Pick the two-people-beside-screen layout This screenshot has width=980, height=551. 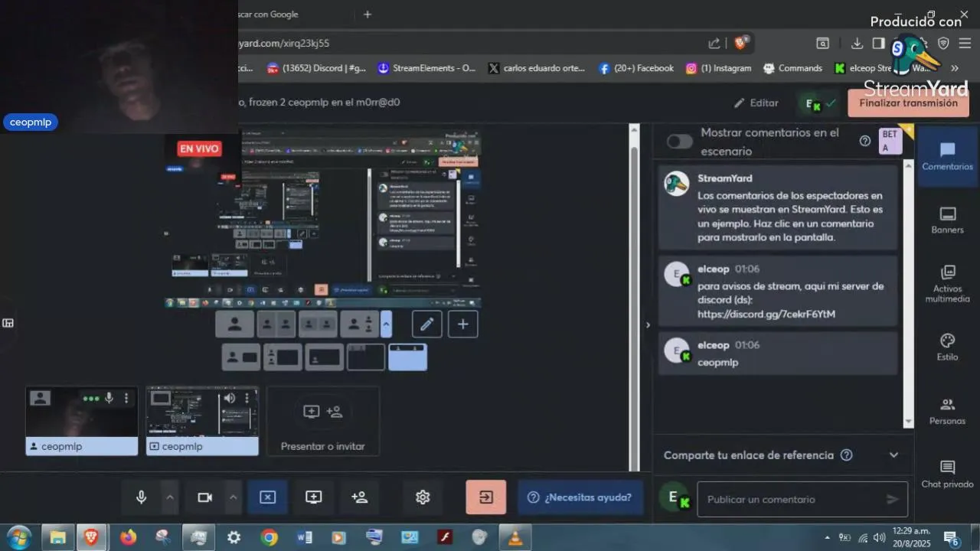pos(283,357)
